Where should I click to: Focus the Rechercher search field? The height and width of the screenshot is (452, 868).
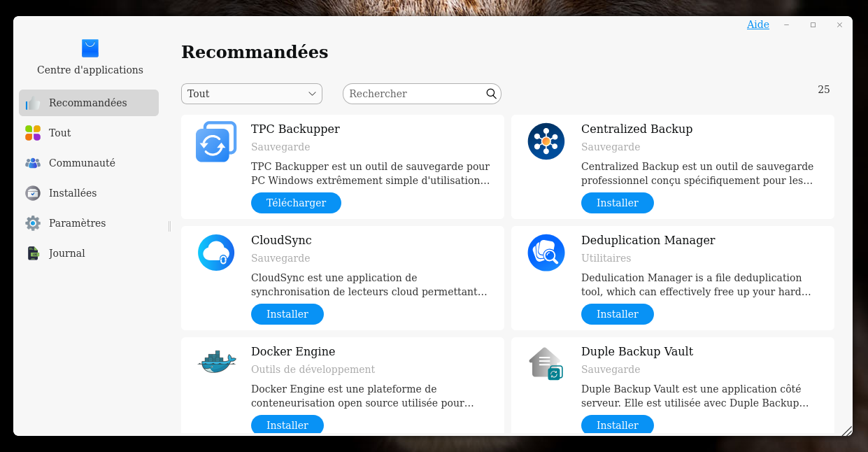pyautogui.click(x=413, y=94)
